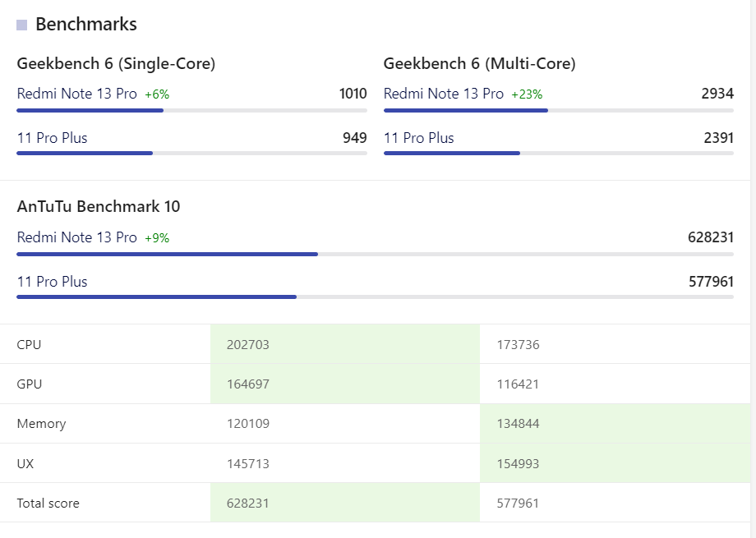Click the Total score row label
Image resolution: width=756 pixels, height=538 pixels.
point(48,504)
